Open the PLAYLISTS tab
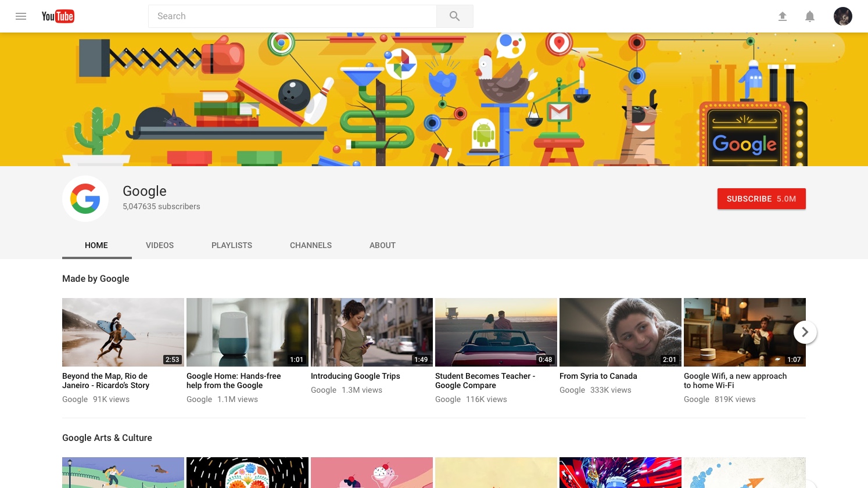The width and height of the screenshot is (868, 488). (x=231, y=245)
